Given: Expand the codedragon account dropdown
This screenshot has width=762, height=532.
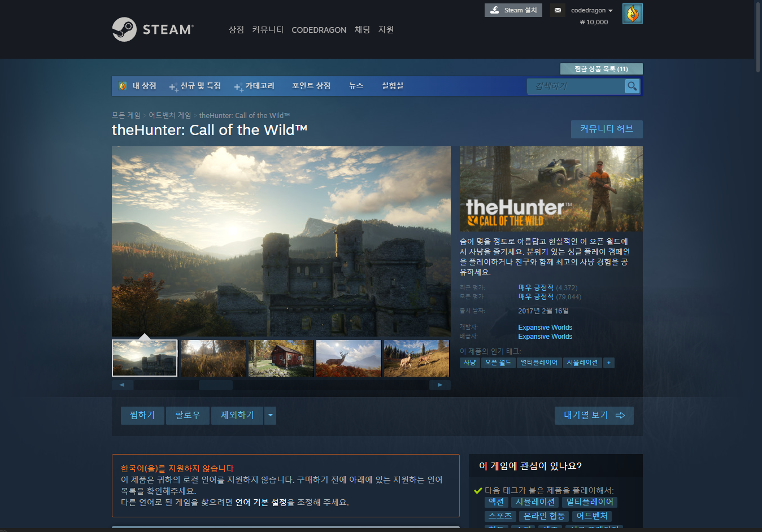Looking at the screenshot, I should click(591, 10).
